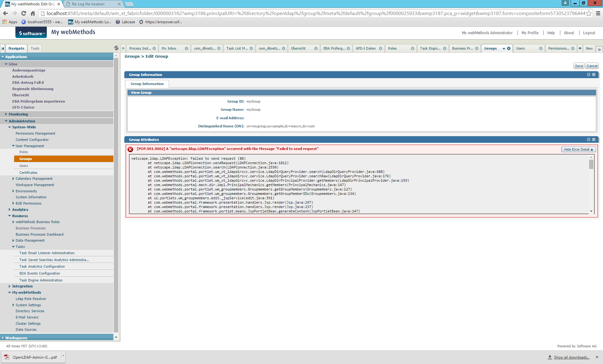The image size is (603, 364).
Task: Click the browser address bar
Action: click(316, 13)
